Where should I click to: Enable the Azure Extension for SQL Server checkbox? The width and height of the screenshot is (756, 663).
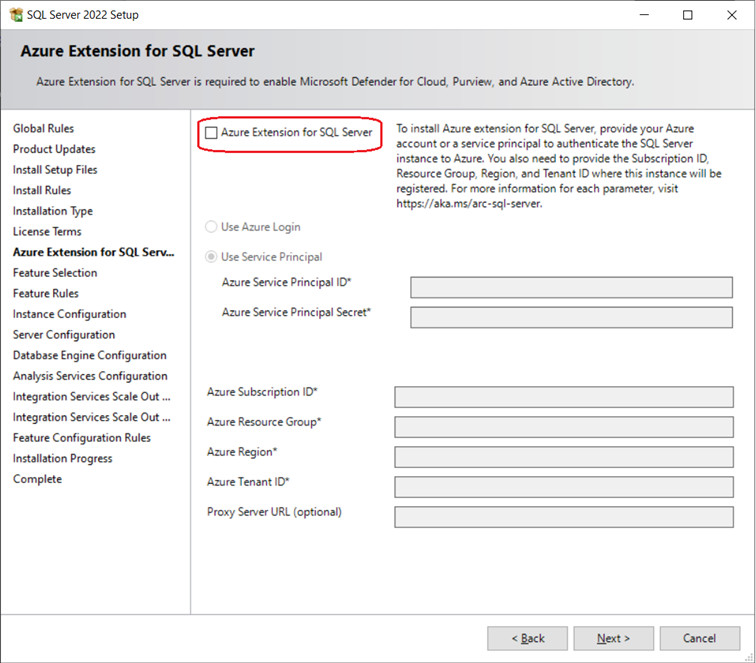(x=211, y=133)
